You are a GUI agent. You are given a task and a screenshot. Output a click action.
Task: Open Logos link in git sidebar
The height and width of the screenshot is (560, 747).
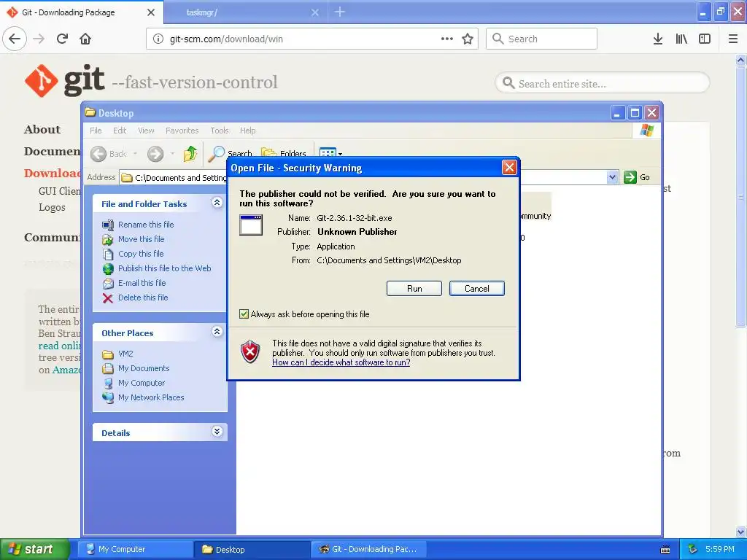click(52, 208)
